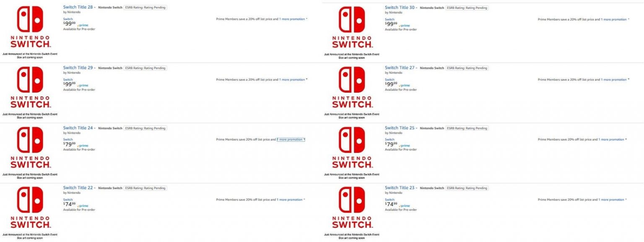Viewport: 644px width, 242px height.
Task: Click the Nintendo Switch logo beside Switch Title 27
Action: click(x=352, y=86)
